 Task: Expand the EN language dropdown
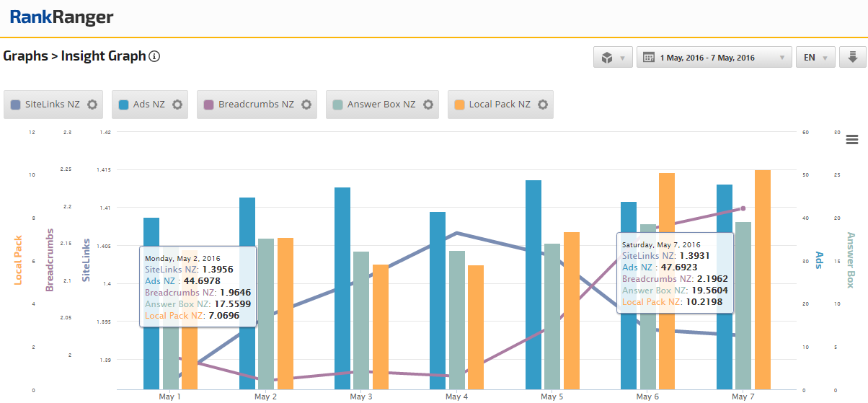click(x=815, y=58)
